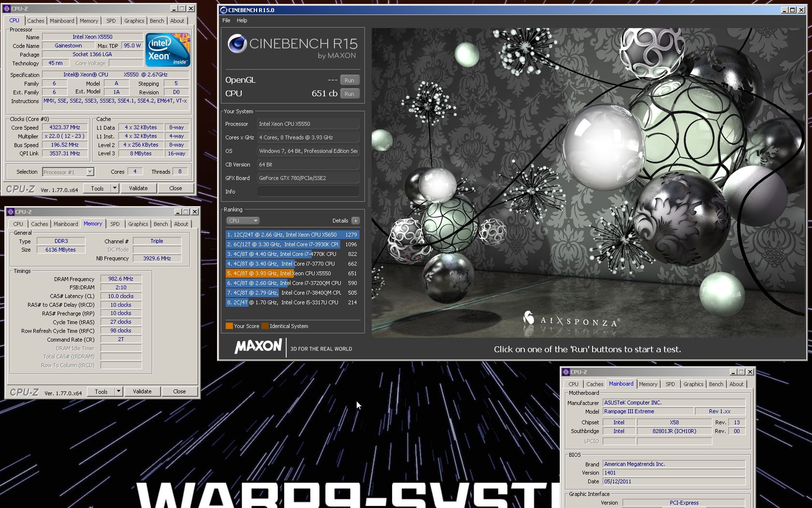Select ranking entry Intel Core i7-3840QM

[292, 293]
